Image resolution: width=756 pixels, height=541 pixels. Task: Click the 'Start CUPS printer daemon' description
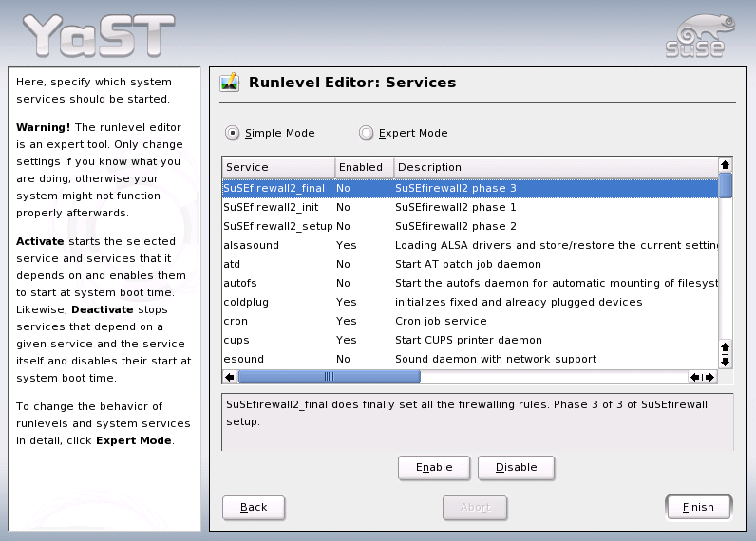468,340
